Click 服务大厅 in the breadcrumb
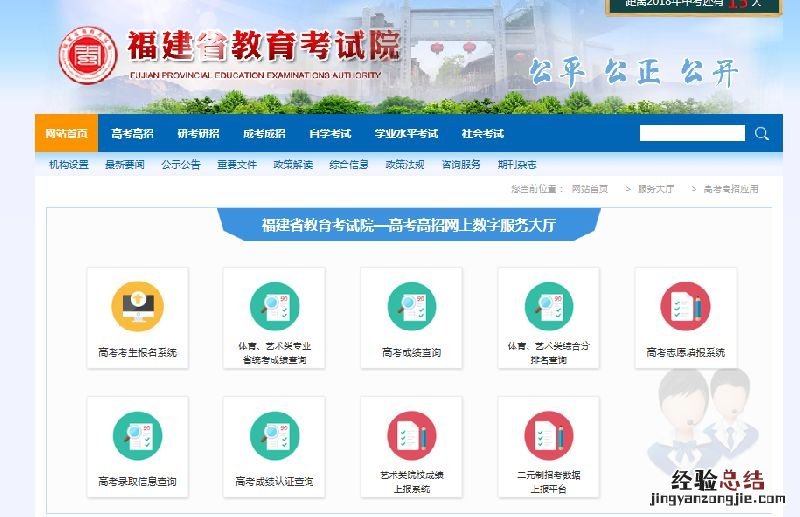Image resolution: width=800 pixels, height=517 pixels. coord(656,189)
